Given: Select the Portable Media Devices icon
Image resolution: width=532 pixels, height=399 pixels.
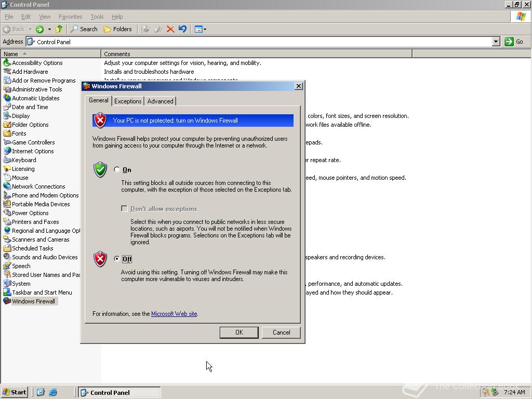Looking at the screenshot, I should pos(7,204).
